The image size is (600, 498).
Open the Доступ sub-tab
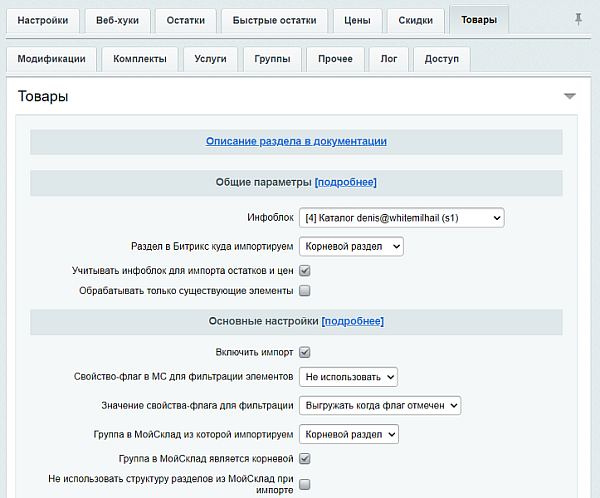point(441,59)
